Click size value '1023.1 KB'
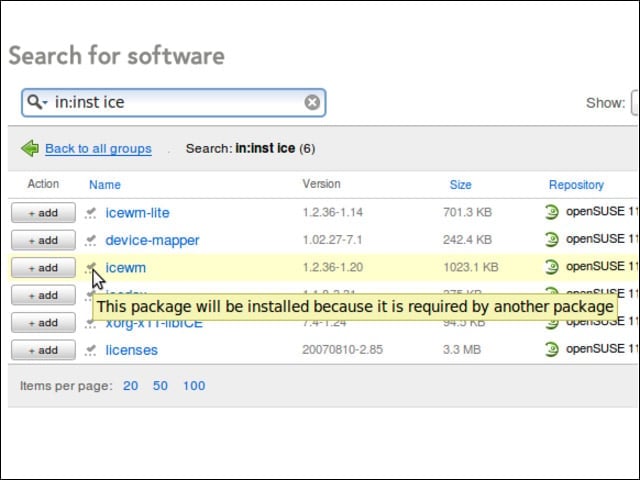 coord(471,267)
